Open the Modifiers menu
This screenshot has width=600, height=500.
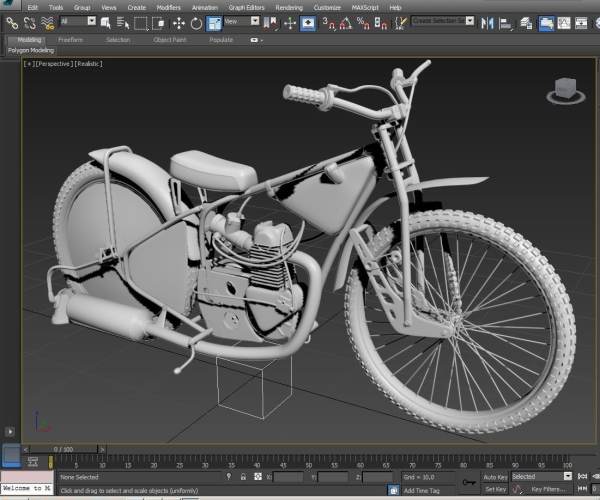168,7
